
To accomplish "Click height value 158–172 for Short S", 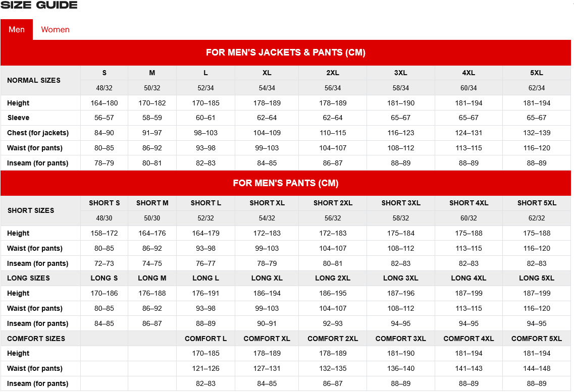I will tap(104, 233).
